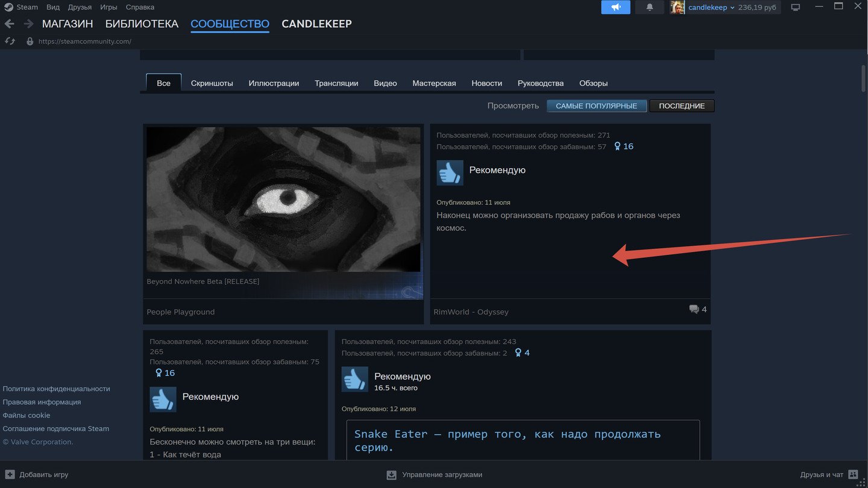Switch to Big Picture mode via monitor icon
The image size is (868, 488).
(x=795, y=7)
